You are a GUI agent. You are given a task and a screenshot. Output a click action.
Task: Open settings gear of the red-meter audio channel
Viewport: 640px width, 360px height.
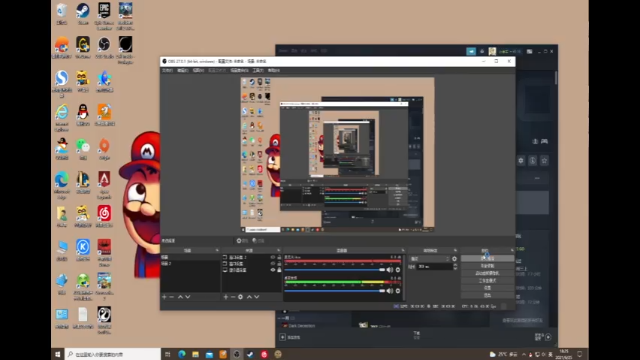(398, 270)
